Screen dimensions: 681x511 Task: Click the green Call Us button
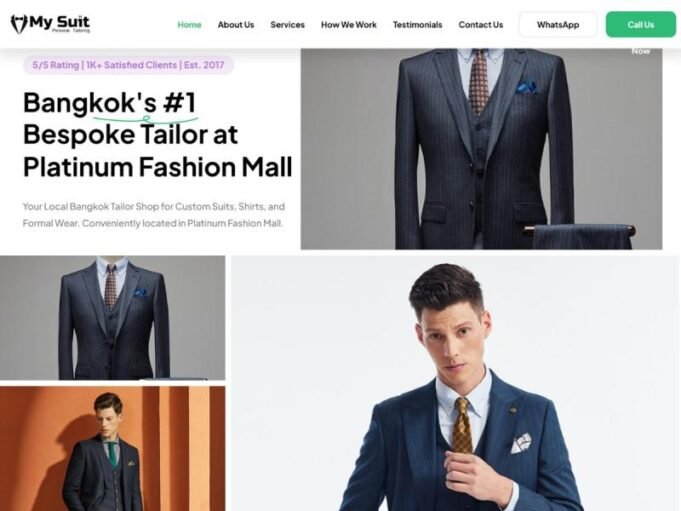641,25
